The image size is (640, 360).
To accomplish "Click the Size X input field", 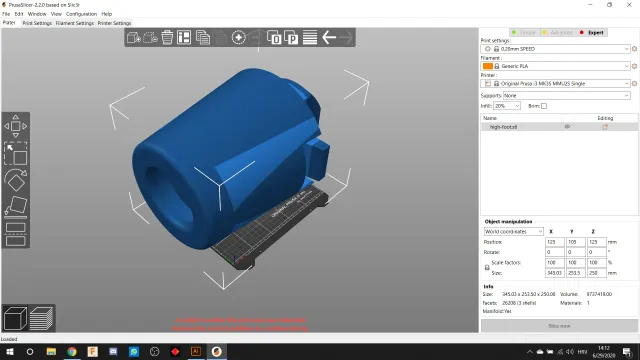I will click(x=555, y=273).
